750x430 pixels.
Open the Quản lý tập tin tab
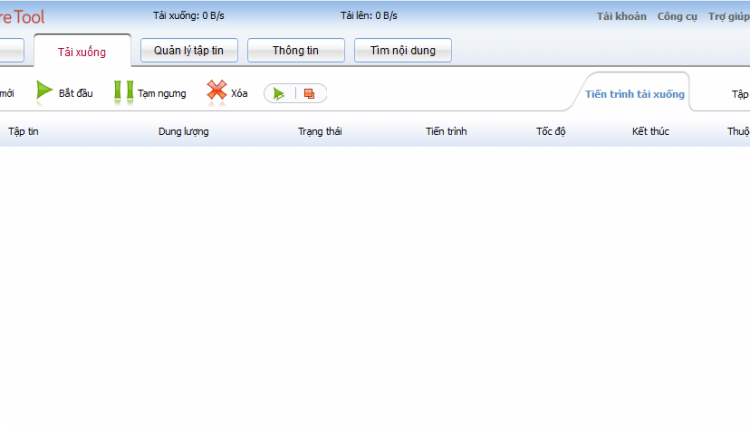tap(189, 50)
